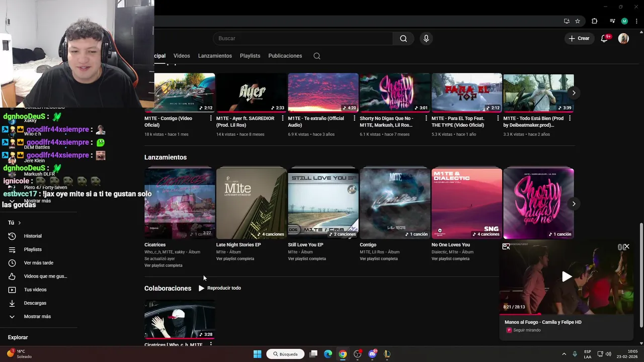This screenshot has height=362, width=644.
Task: Open the No One Loves You album thumbnail
Action: click(x=467, y=204)
